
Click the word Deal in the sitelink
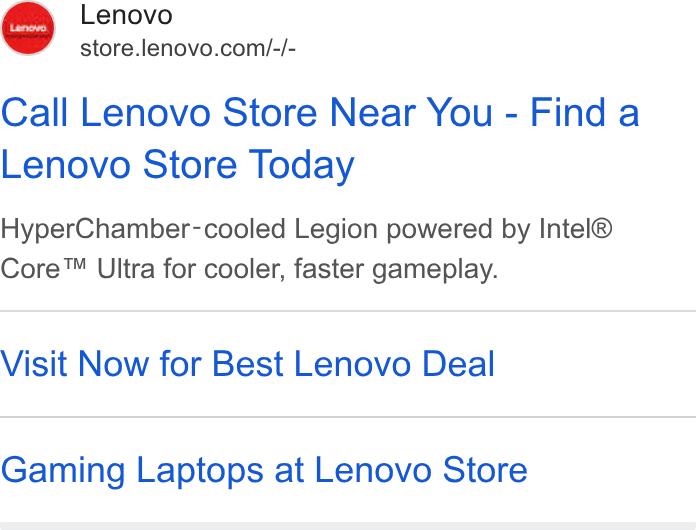coord(458,364)
